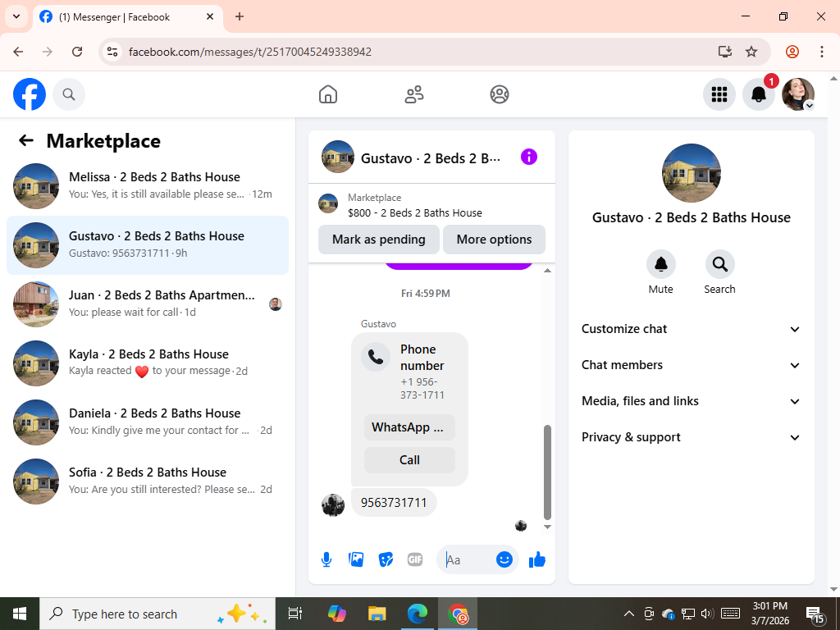The height and width of the screenshot is (630, 840).
Task: Attach a file or photo icon
Action: click(x=356, y=559)
